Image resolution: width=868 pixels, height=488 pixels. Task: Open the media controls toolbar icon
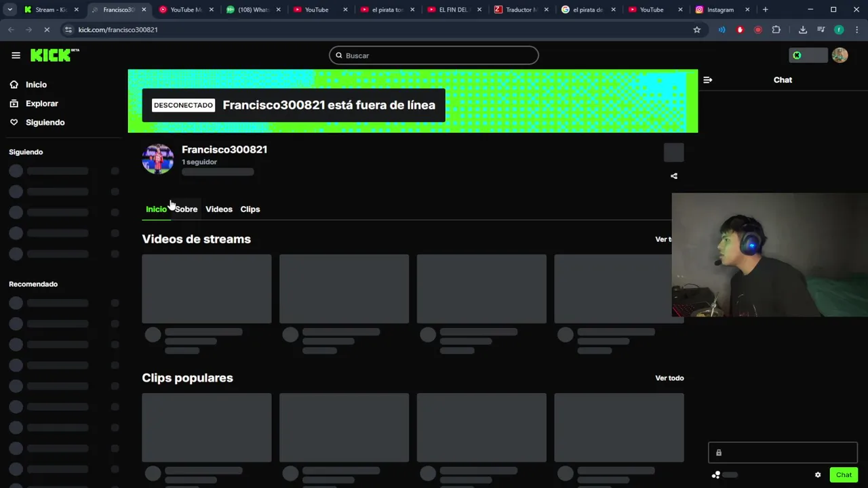point(821,30)
